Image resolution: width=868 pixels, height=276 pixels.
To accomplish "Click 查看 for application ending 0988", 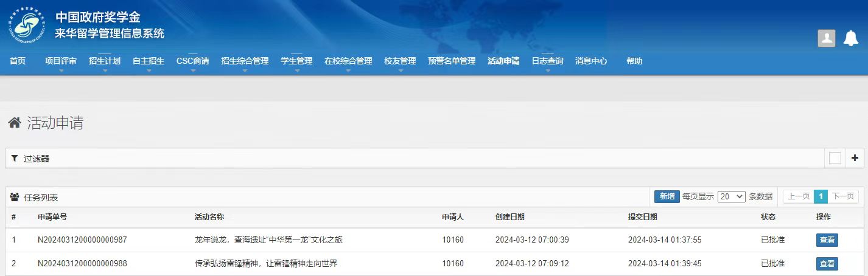I will (827, 264).
